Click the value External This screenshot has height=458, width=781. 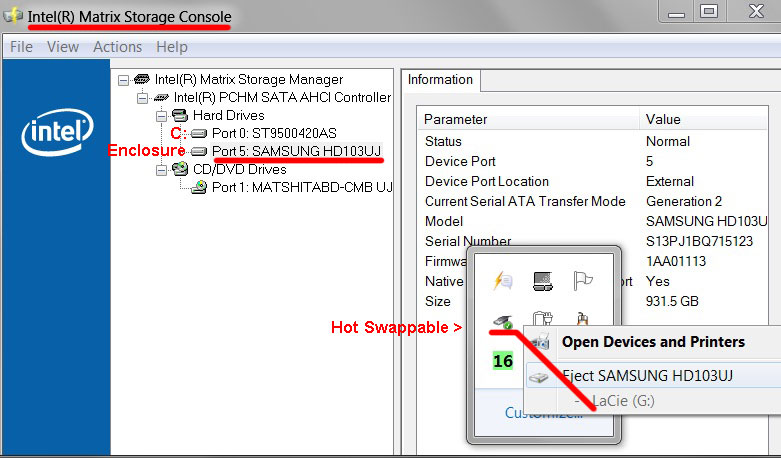(669, 181)
